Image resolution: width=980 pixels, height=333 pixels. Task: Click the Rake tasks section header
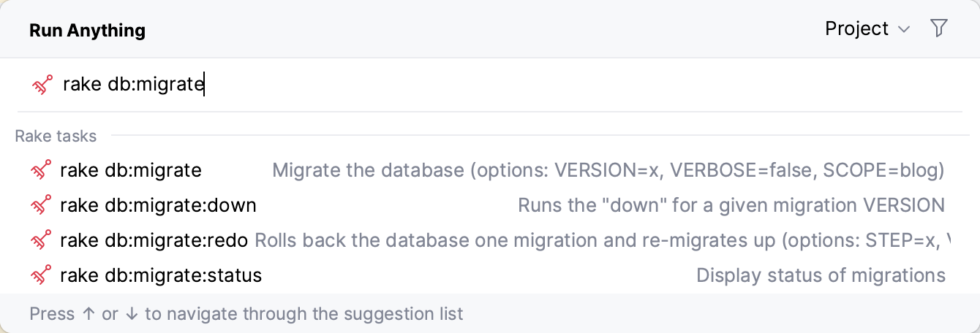click(x=56, y=136)
